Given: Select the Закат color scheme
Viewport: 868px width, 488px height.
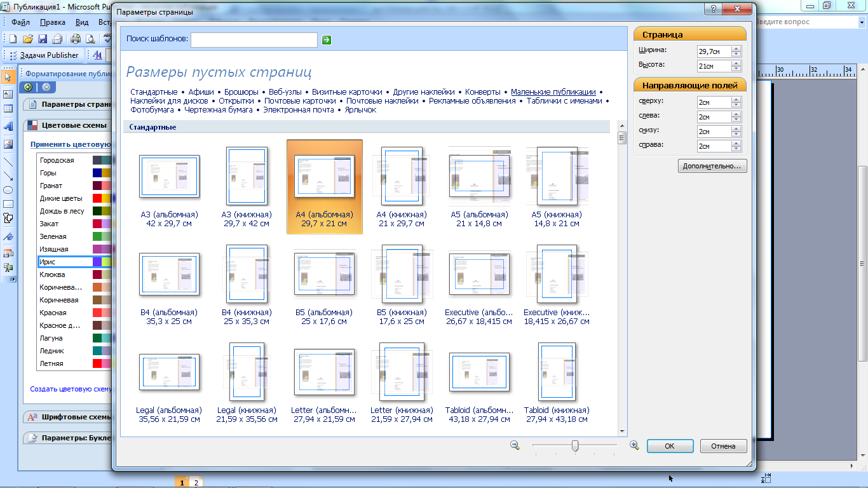Looking at the screenshot, I should 75,224.
